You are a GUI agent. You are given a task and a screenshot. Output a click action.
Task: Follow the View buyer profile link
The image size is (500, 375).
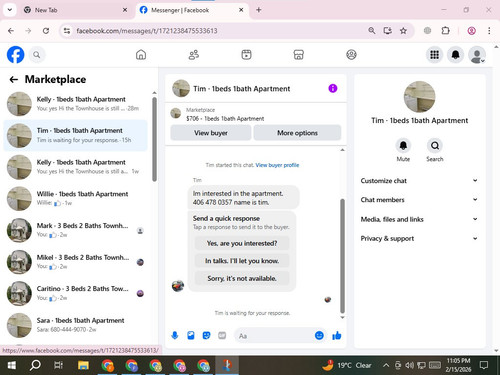277,165
